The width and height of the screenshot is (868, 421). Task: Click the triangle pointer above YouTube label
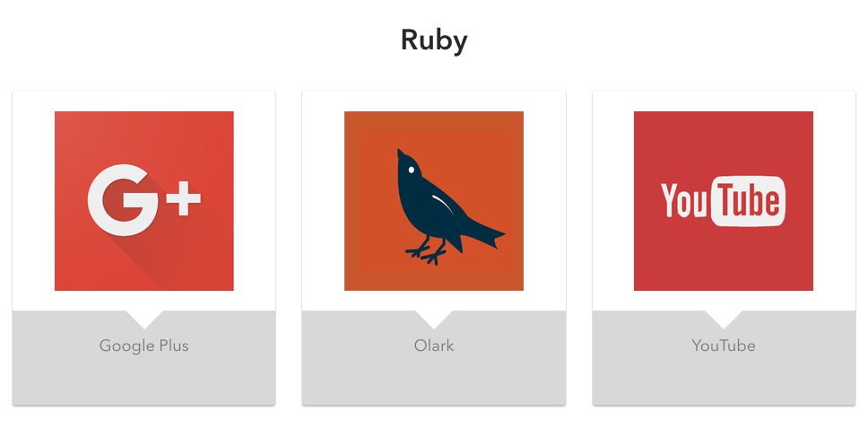pyautogui.click(x=724, y=319)
